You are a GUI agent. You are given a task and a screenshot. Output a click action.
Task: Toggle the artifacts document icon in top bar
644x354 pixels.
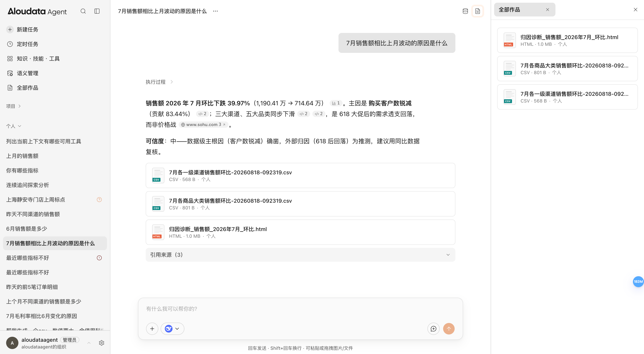point(477,11)
